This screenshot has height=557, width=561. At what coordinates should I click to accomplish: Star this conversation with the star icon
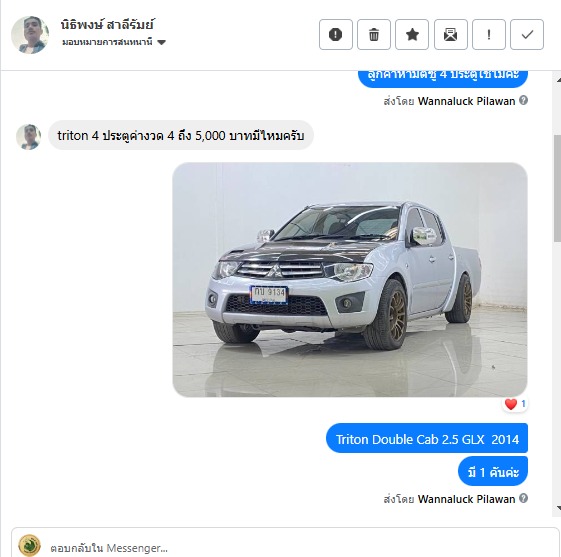[412, 35]
